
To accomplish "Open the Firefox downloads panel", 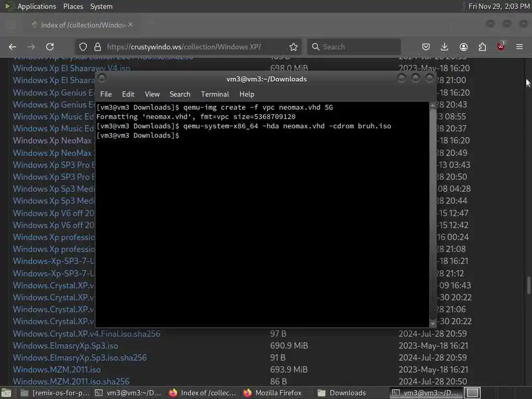I will (x=445, y=47).
